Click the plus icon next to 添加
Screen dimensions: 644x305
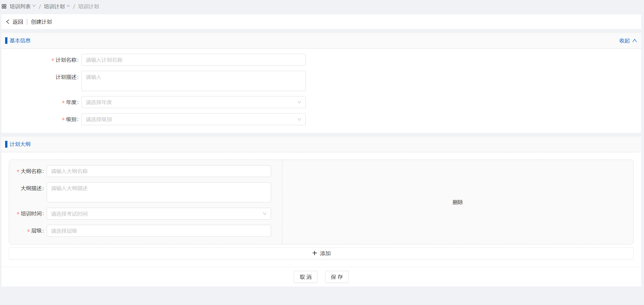(315, 253)
